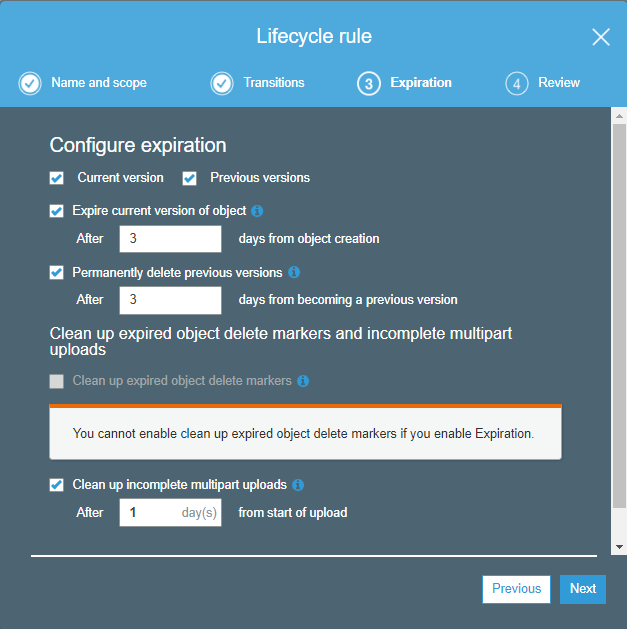Click the step 4 Review circle icon
The image size is (627, 629).
pos(517,83)
